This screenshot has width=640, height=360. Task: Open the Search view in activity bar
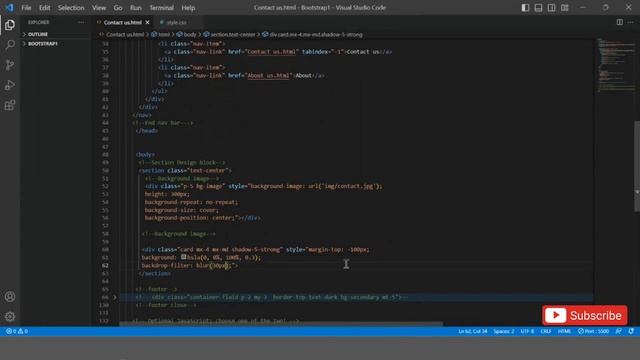[x=10, y=44]
